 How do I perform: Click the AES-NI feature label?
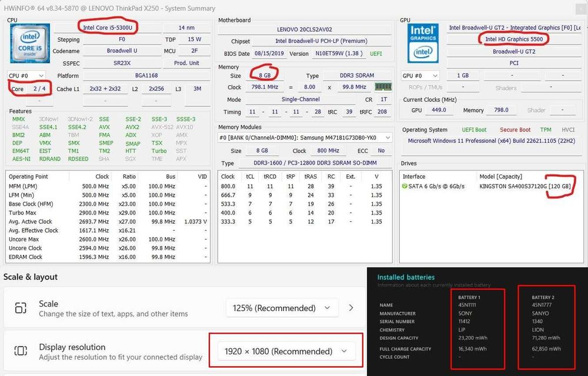tap(21, 159)
